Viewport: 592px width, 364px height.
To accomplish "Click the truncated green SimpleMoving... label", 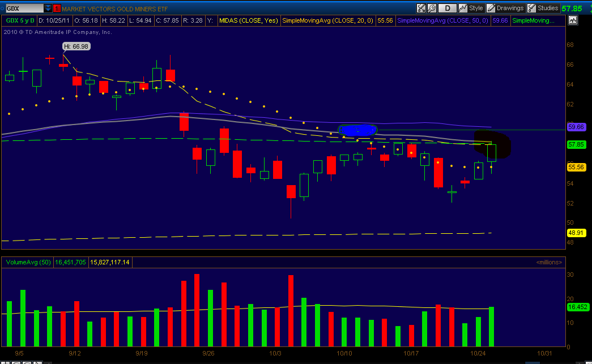I will click(533, 20).
